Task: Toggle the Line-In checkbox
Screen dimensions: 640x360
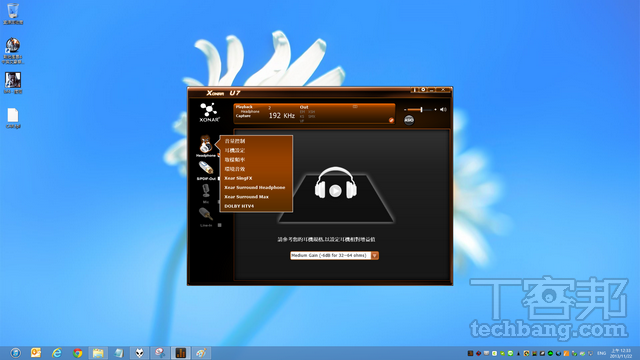Action: point(219,225)
